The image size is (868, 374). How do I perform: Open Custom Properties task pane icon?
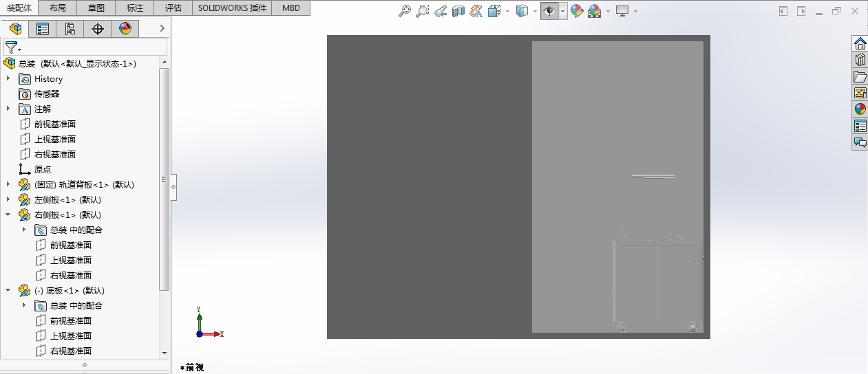860,126
